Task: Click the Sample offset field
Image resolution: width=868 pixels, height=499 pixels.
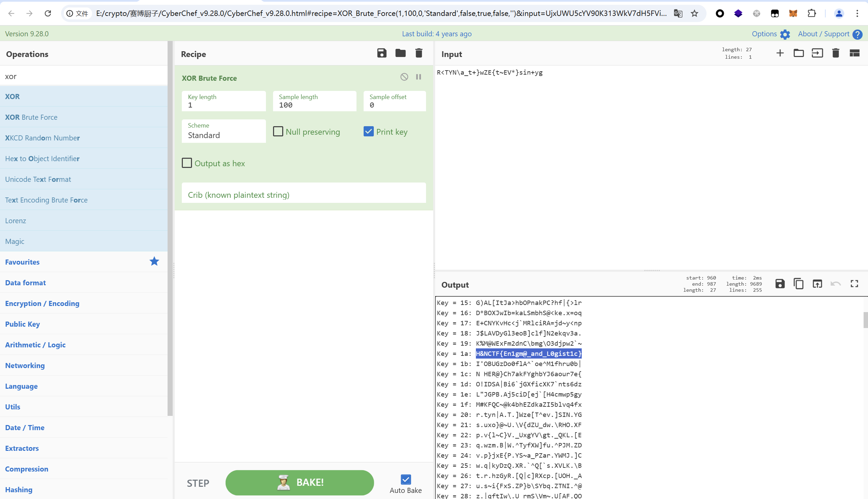Action: [395, 101]
